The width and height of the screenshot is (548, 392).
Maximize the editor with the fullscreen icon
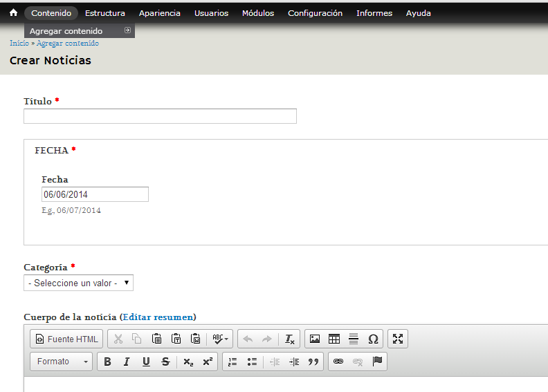(398, 339)
